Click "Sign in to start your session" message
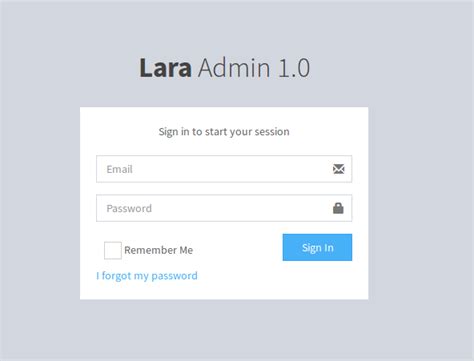Viewport: 474px width, 361px height. [224, 132]
